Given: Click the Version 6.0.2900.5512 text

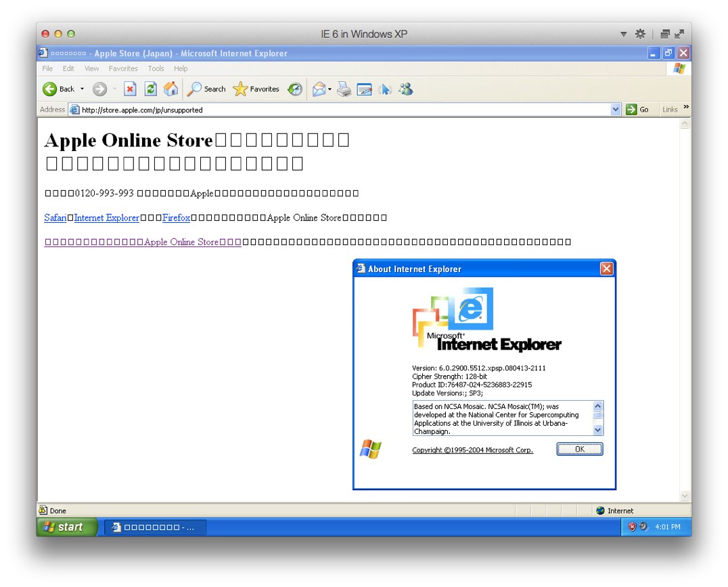Looking at the screenshot, I should pyautogui.click(x=478, y=368).
